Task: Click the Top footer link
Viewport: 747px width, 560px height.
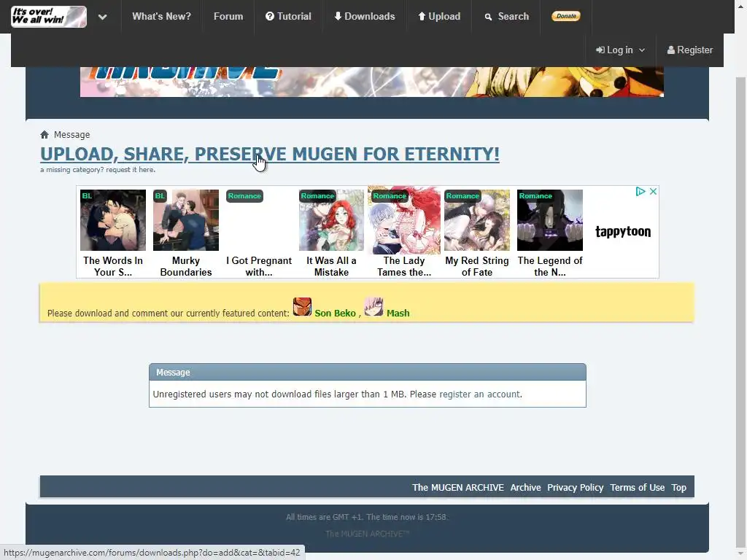Action: (x=679, y=487)
